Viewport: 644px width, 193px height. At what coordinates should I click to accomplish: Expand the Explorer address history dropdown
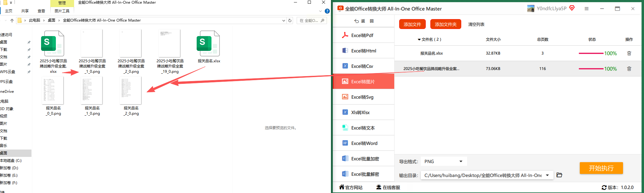point(284,20)
